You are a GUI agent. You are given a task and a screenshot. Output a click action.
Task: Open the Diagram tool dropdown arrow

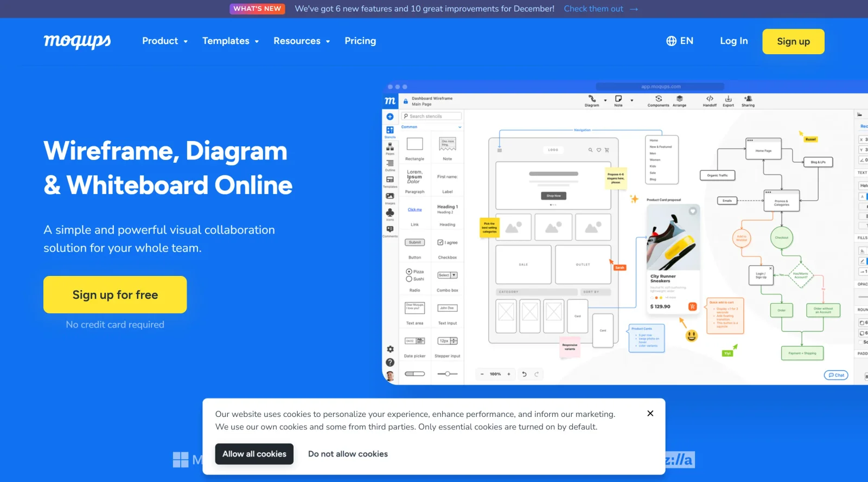605,100
